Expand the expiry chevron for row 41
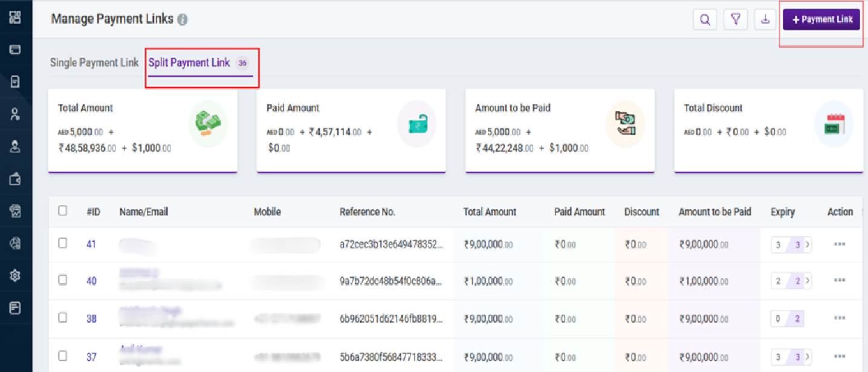 tap(808, 245)
